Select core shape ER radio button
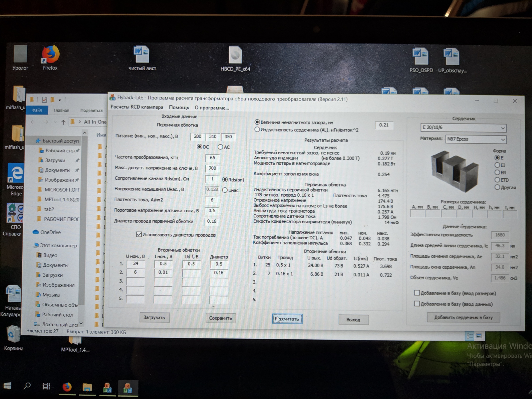 pos(497,172)
